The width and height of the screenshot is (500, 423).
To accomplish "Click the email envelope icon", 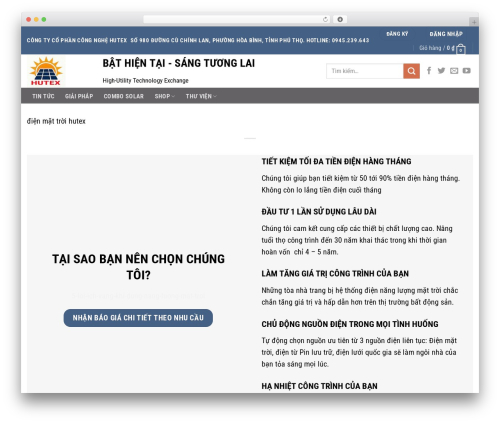I will [x=454, y=71].
